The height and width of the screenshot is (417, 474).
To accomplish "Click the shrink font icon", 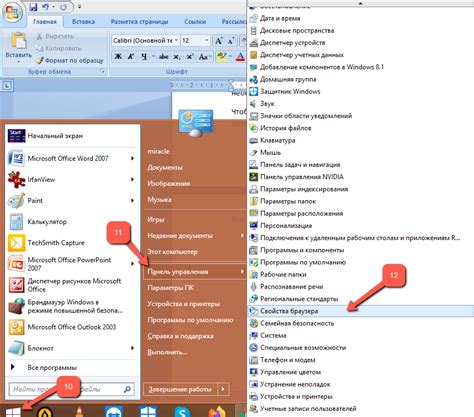I will pos(231,41).
